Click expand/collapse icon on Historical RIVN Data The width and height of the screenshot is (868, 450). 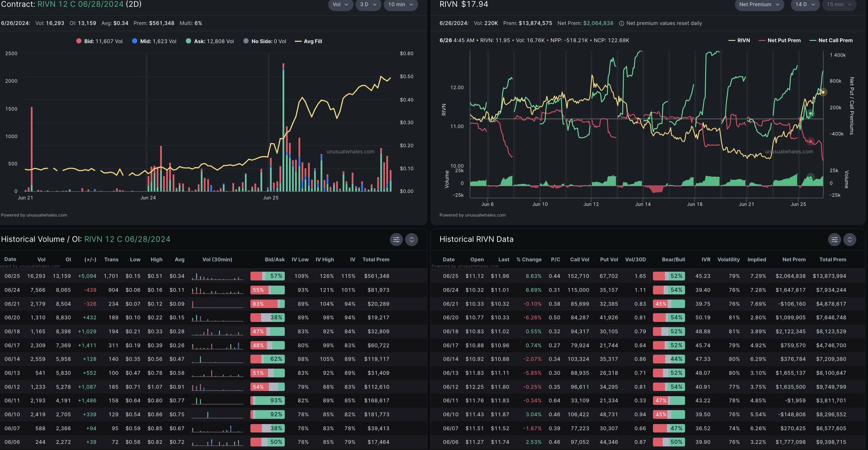tap(849, 239)
